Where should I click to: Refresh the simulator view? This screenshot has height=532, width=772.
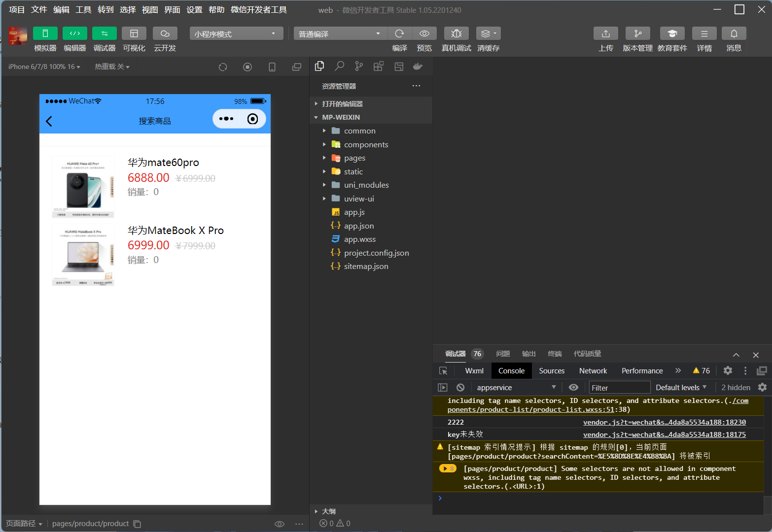coord(223,67)
